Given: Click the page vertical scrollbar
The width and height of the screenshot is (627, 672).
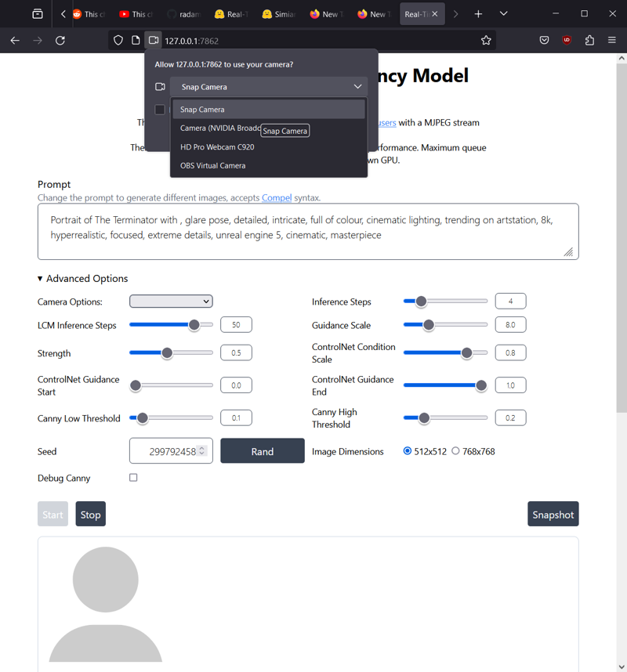Looking at the screenshot, I should (x=622, y=238).
